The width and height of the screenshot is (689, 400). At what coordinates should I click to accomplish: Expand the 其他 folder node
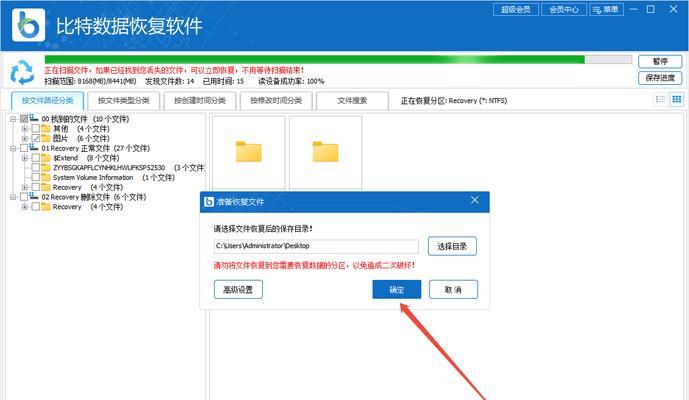click(x=25, y=129)
